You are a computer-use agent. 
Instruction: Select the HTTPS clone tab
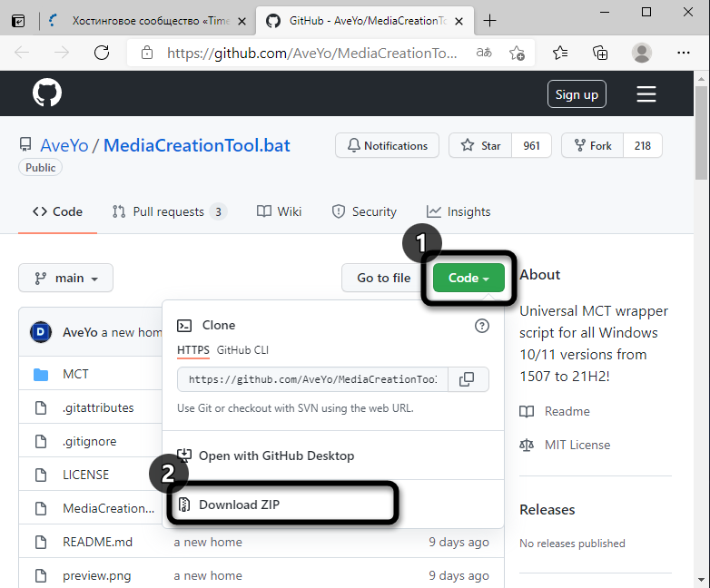coord(193,350)
